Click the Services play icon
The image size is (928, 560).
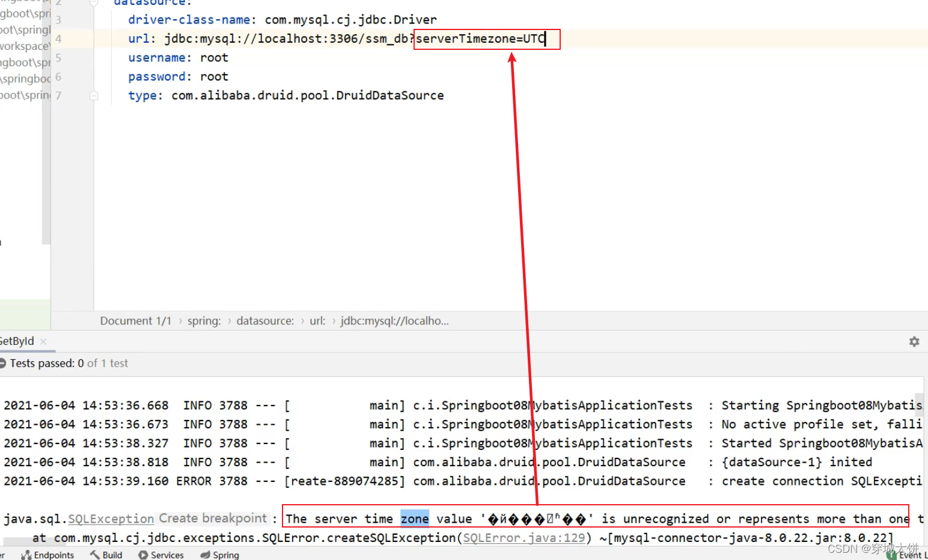coord(143,555)
